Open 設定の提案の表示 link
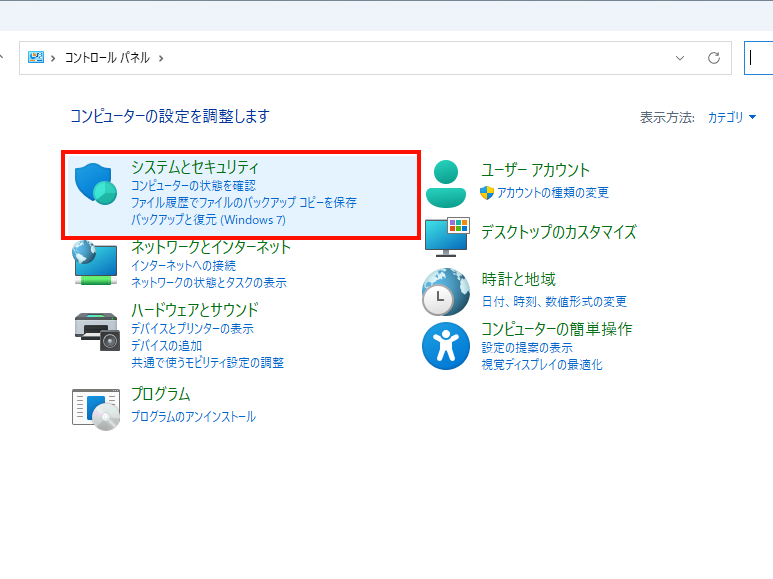The height and width of the screenshot is (579, 773). click(527, 348)
